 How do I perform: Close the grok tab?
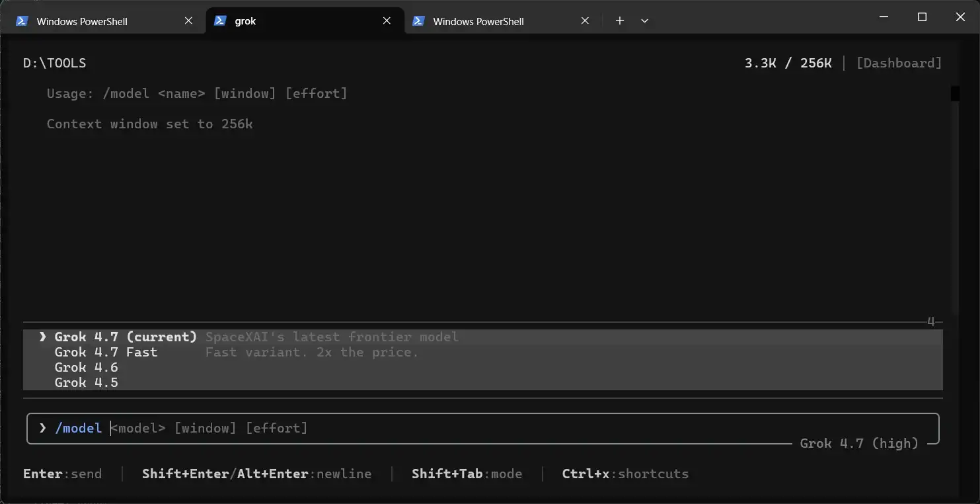coord(387,21)
